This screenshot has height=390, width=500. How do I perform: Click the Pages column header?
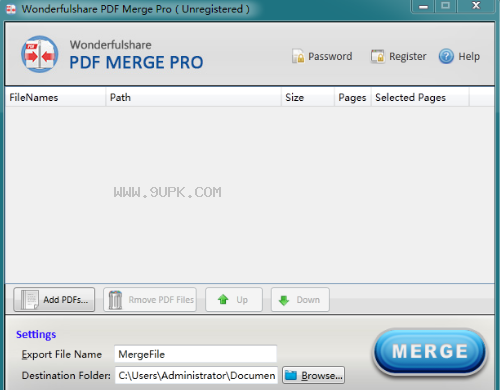[x=353, y=97]
